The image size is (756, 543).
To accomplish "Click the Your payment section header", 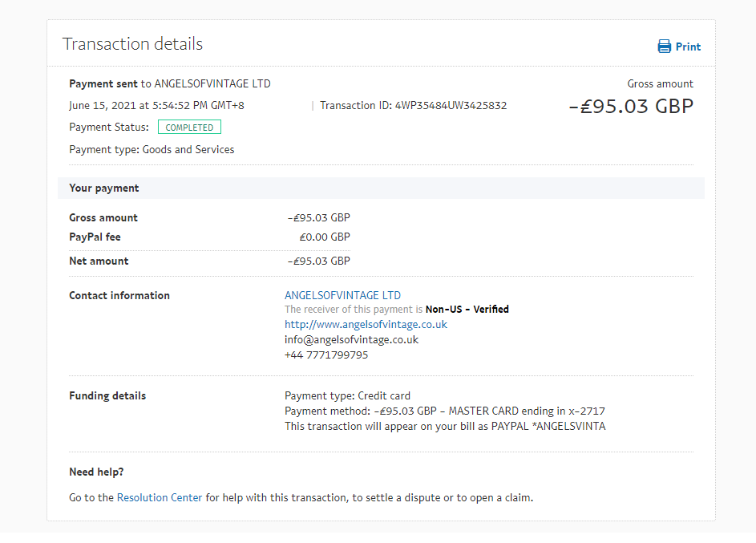I will coord(104,188).
